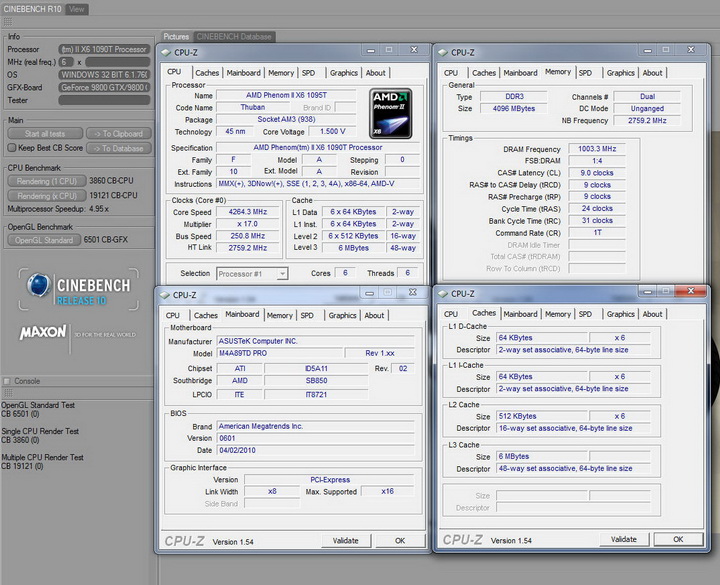Click the AMD Phenom II processor logo

click(x=390, y=113)
